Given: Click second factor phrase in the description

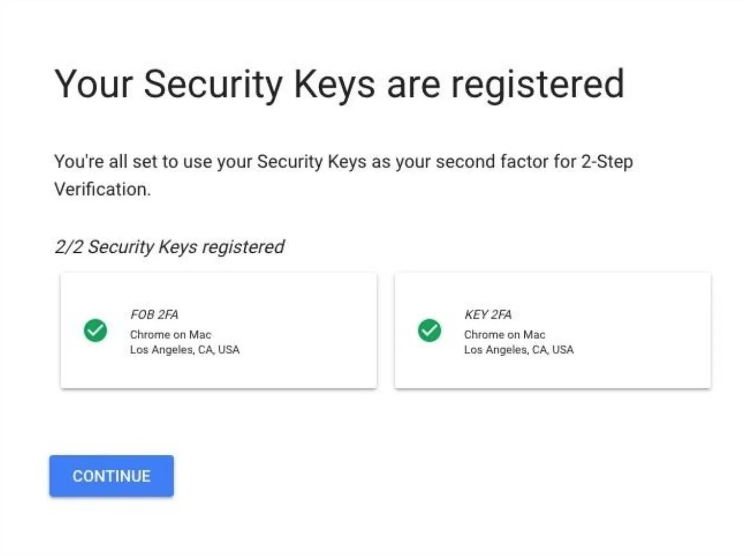Looking at the screenshot, I should coord(490,162).
